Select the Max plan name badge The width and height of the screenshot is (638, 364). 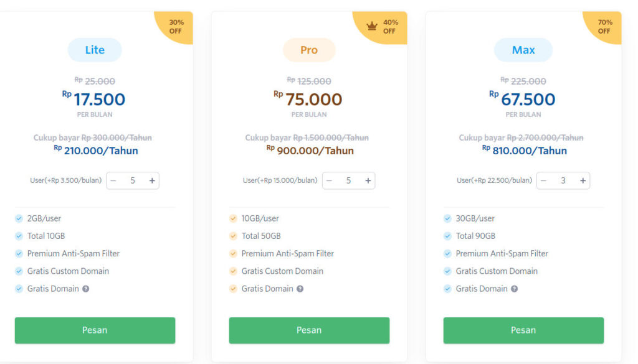point(523,50)
